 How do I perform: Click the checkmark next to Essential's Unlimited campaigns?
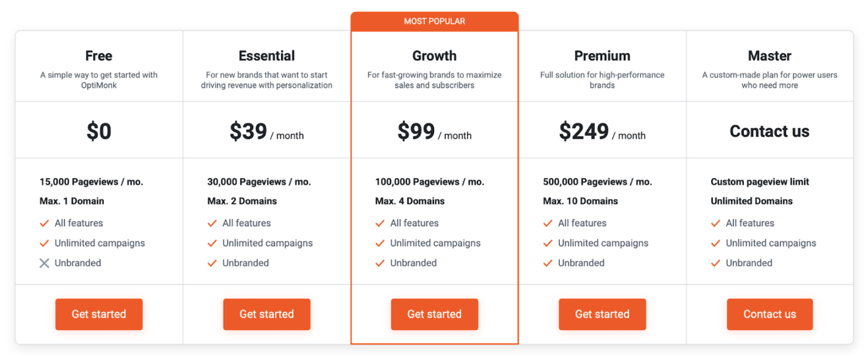click(212, 243)
